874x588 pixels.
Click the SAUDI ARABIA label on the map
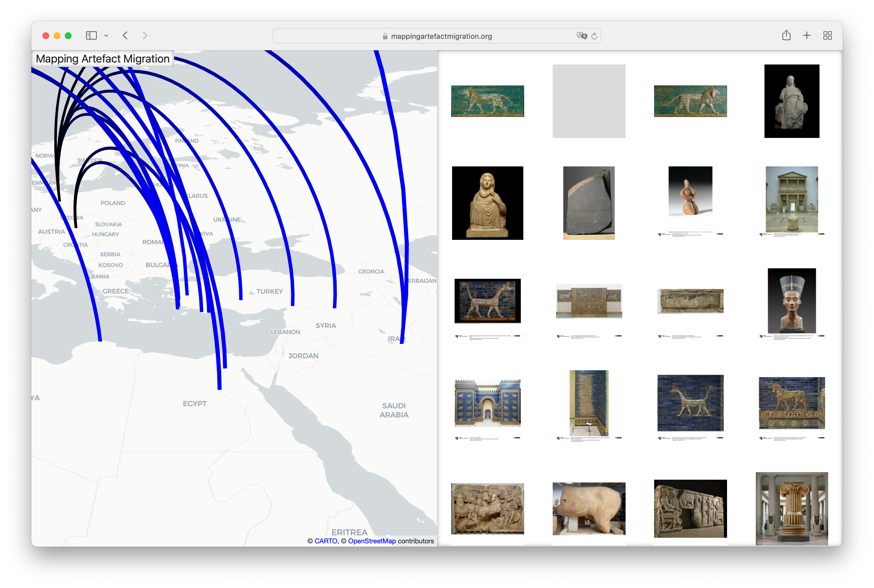pos(394,410)
